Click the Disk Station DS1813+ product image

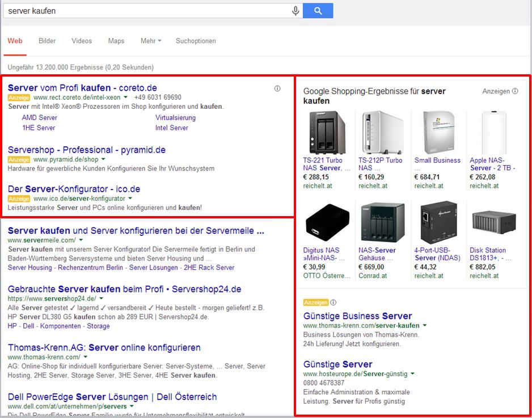tap(493, 223)
